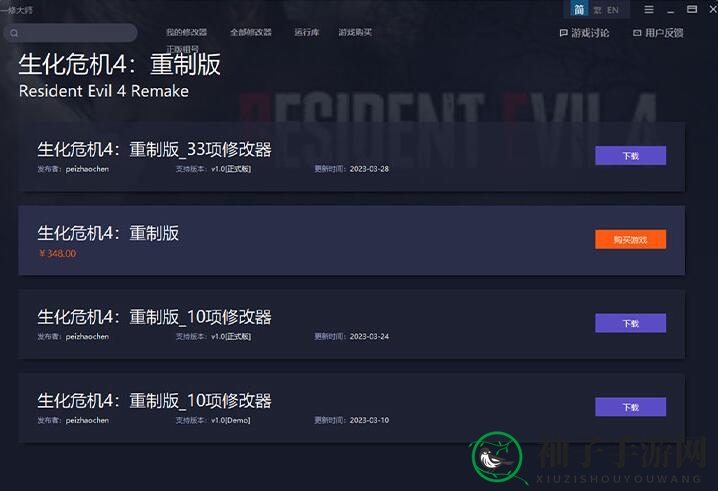Image resolution: width=718 pixels, height=491 pixels.
Task: Click the orange 购买游戏 button
Action: pos(631,240)
